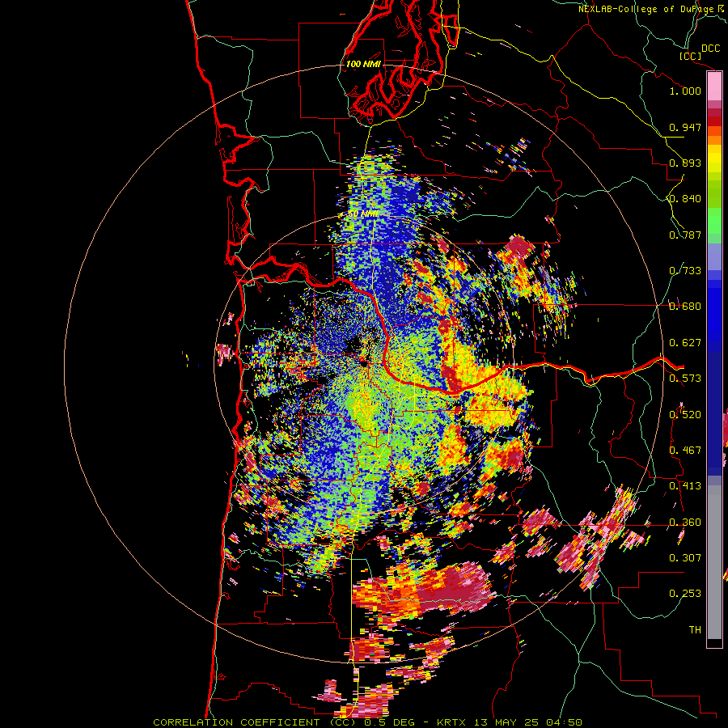The width and height of the screenshot is (728, 728).
Task: Click the DCC label above the color bar
Action: (711, 49)
